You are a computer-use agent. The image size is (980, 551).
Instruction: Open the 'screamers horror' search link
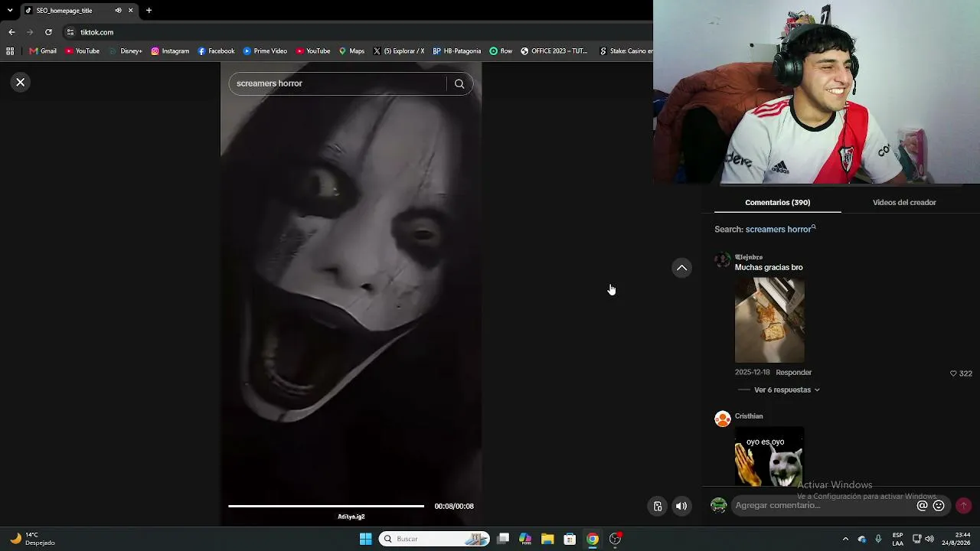[780, 229]
